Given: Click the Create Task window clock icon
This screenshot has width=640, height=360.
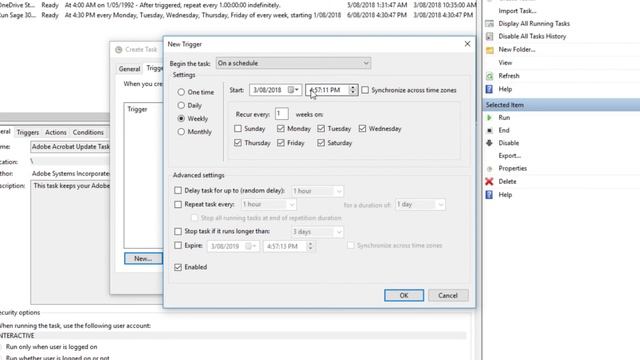Looking at the screenshot, I should (119, 49).
